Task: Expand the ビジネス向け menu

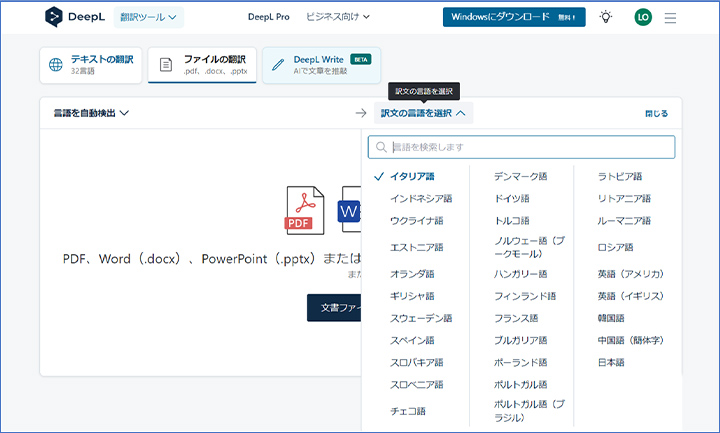Action: pos(338,17)
